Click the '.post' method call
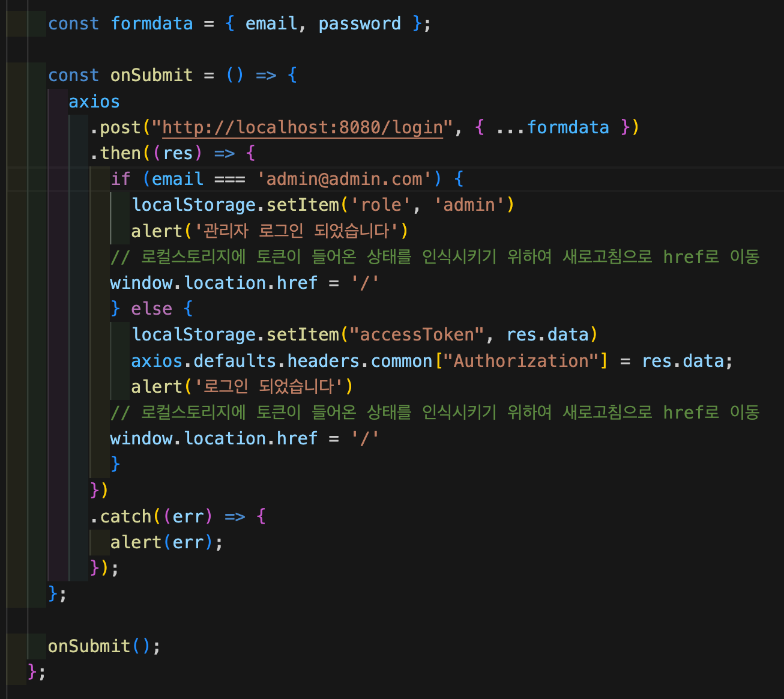 115,127
